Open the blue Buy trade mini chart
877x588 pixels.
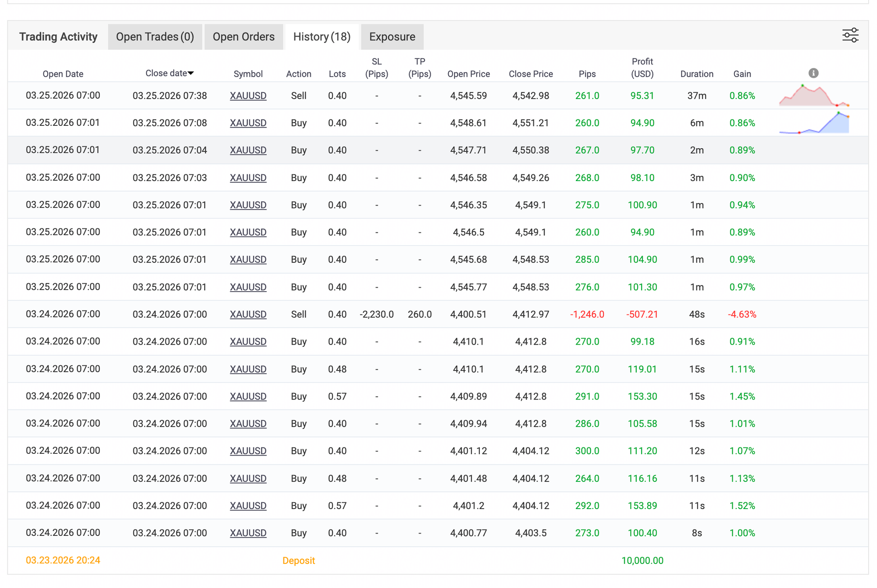813,123
